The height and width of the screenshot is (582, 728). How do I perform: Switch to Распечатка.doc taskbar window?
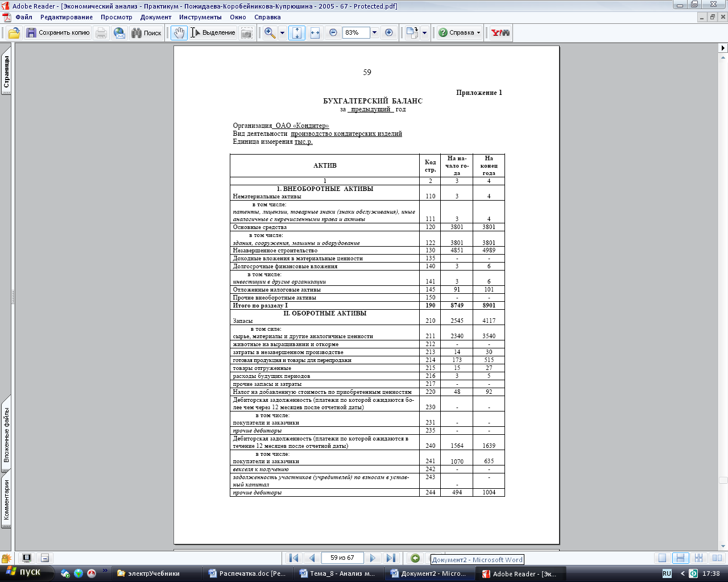pyautogui.click(x=249, y=573)
